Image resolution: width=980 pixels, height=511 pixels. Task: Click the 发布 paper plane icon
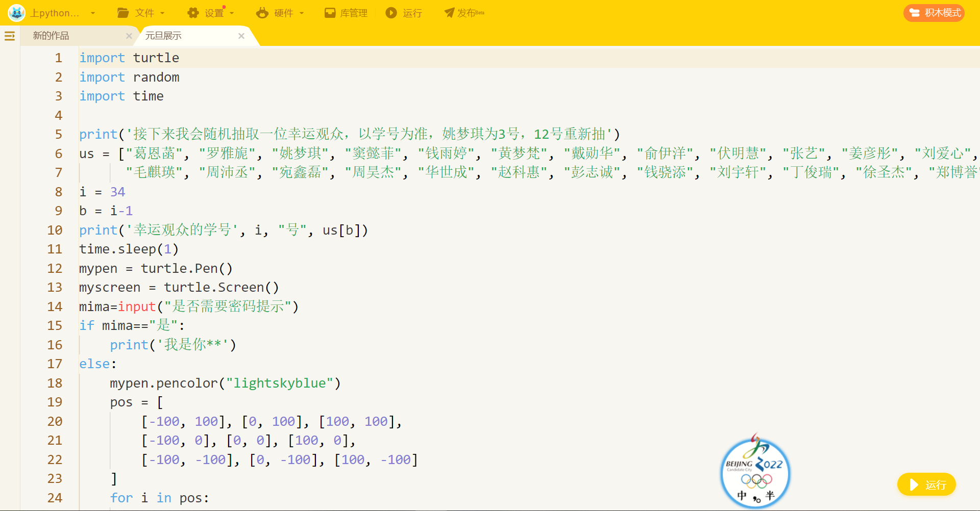449,13
